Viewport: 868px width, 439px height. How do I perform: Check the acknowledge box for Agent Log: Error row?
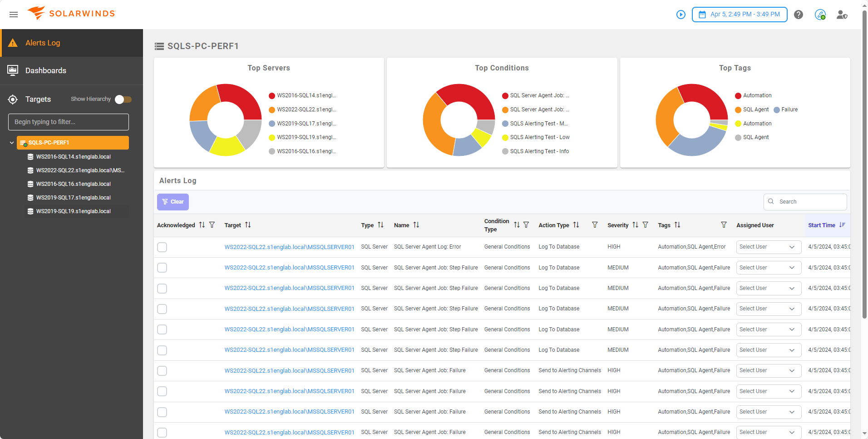[162, 247]
